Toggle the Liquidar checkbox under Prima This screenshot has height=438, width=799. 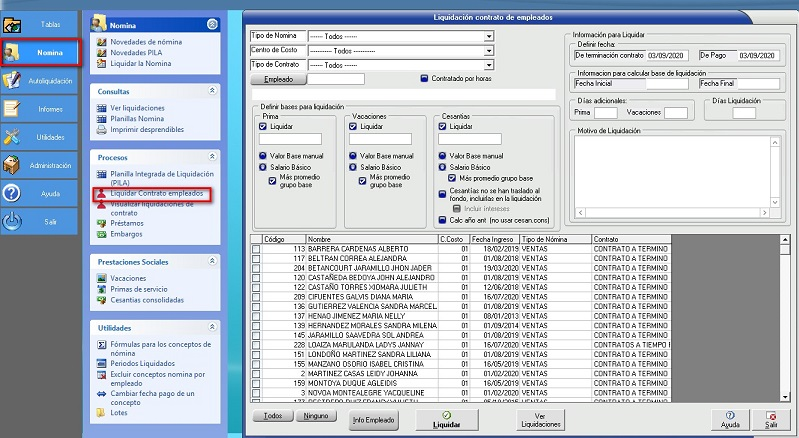[x=263, y=127]
